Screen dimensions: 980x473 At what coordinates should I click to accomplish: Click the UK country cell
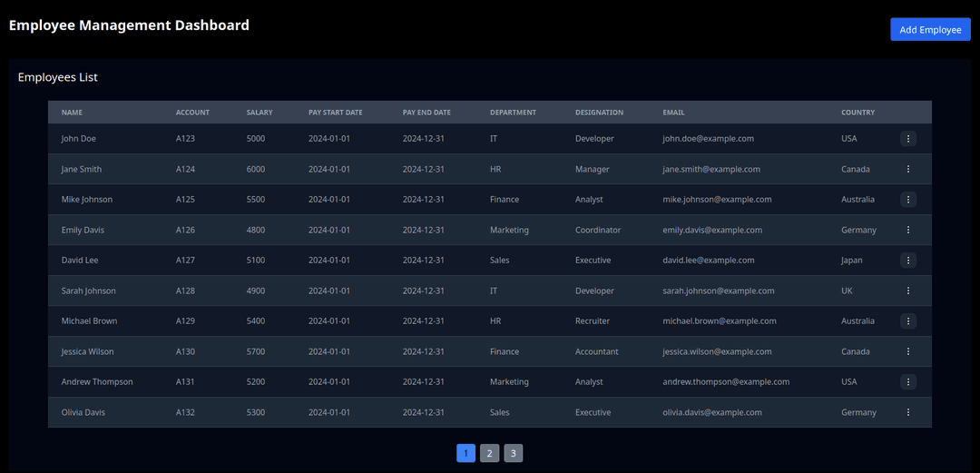(x=847, y=291)
